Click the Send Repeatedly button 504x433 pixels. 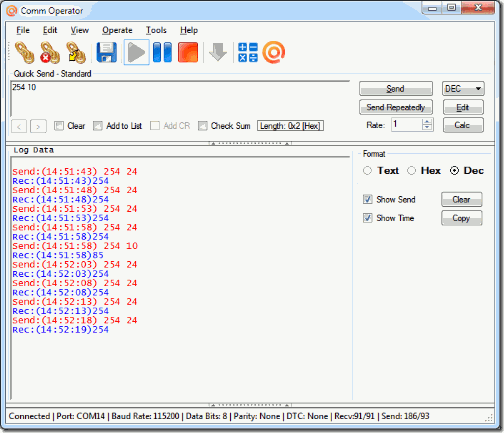[x=396, y=107]
